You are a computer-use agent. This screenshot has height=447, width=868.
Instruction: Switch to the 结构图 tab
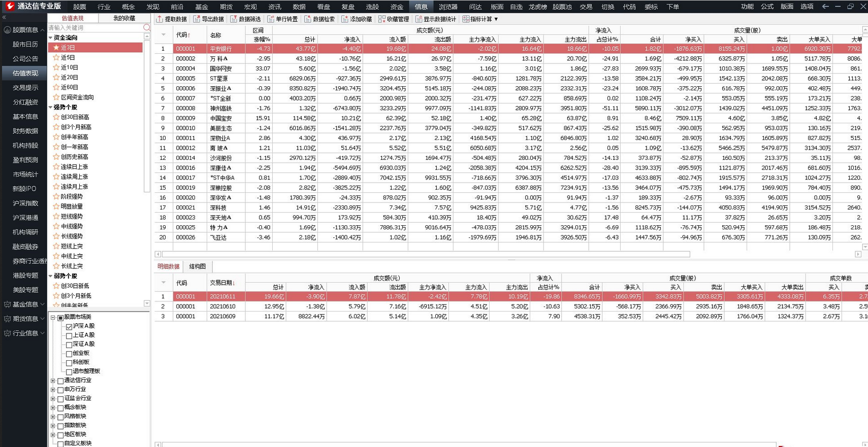tap(198, 266)
